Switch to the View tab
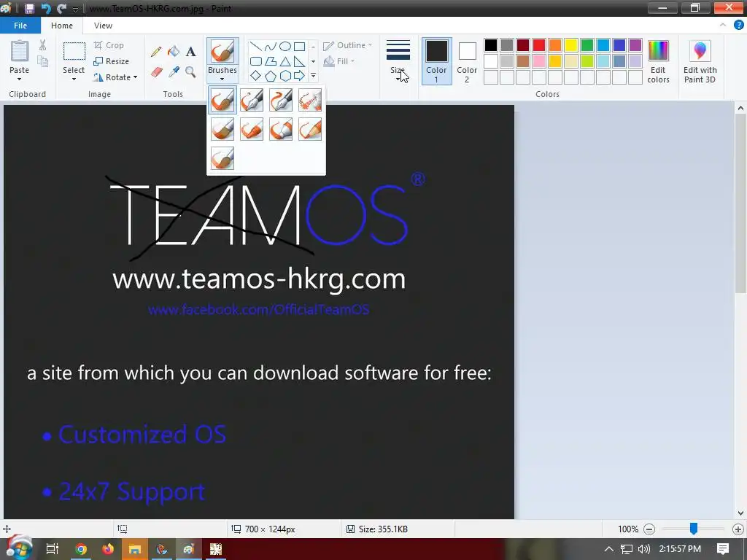Image resolution: width=747 pixels, height=560 pixels. click(103, 26)
